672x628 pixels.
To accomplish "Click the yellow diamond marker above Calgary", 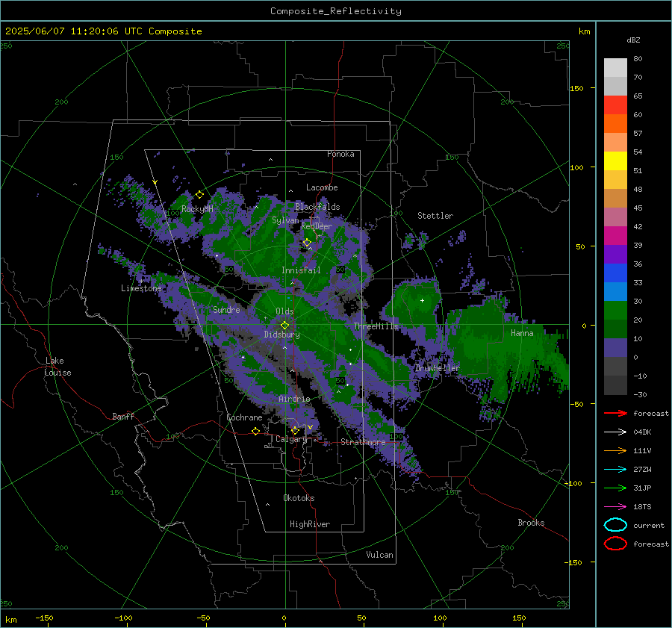I will click(295, 430).
